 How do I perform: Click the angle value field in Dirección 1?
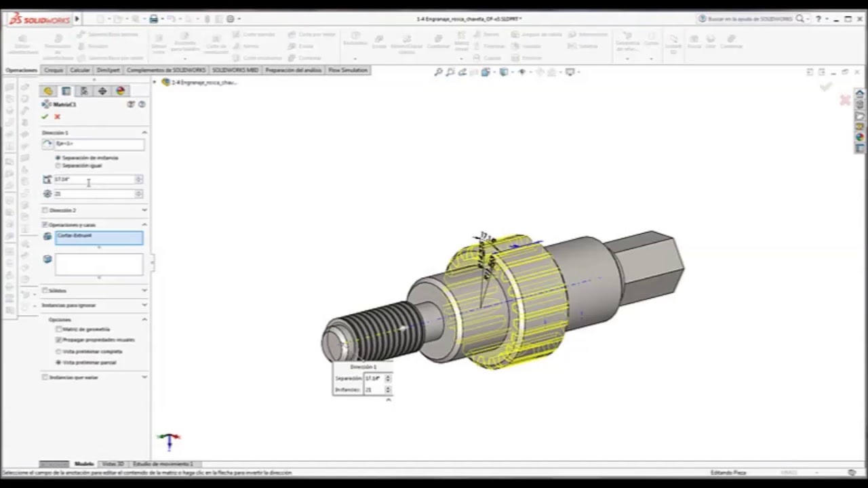pyautogui.click(x=94, y=180)
